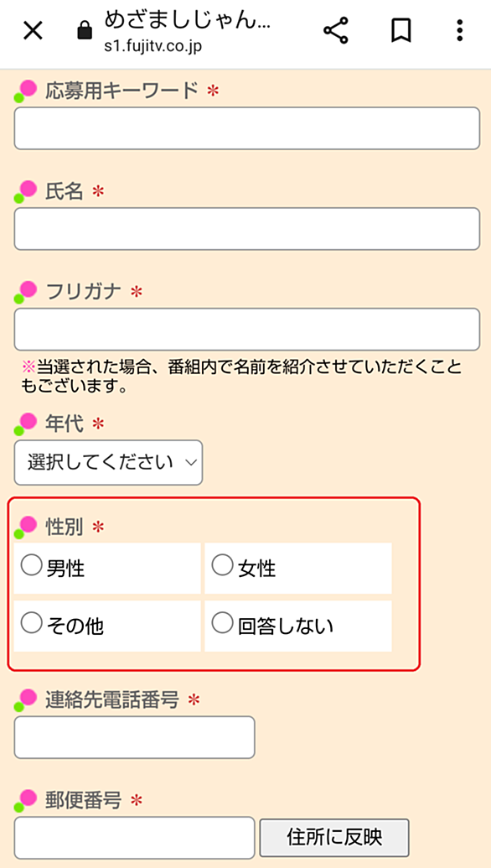Focus the 応募用キーワード input field
491x868 pixels.
point(246,127)
